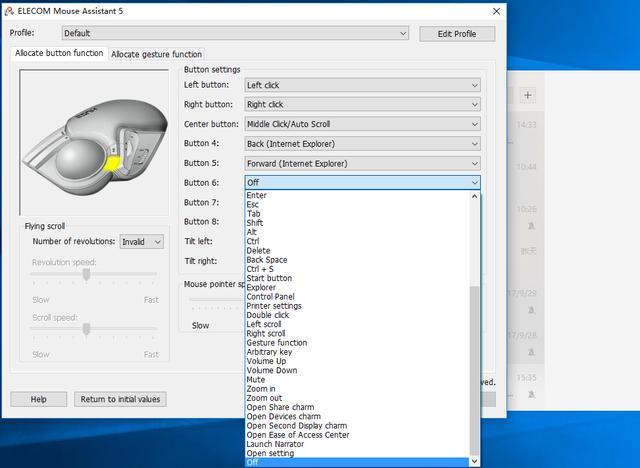Viewport: 640px width, 468px height.
Task: Click the plus icon in background window
Action: click(x=528, y=95)
